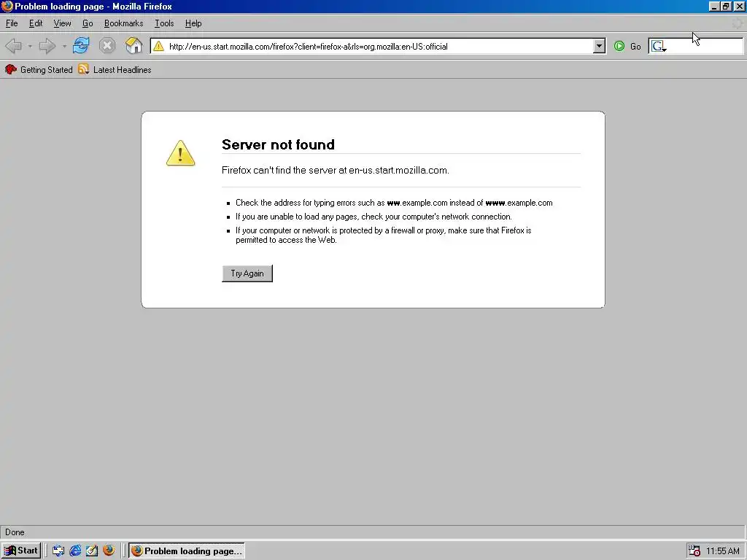747x560 pixels.
Task: Open the Forward history dropdown arrow
Action: coord(64,46)
